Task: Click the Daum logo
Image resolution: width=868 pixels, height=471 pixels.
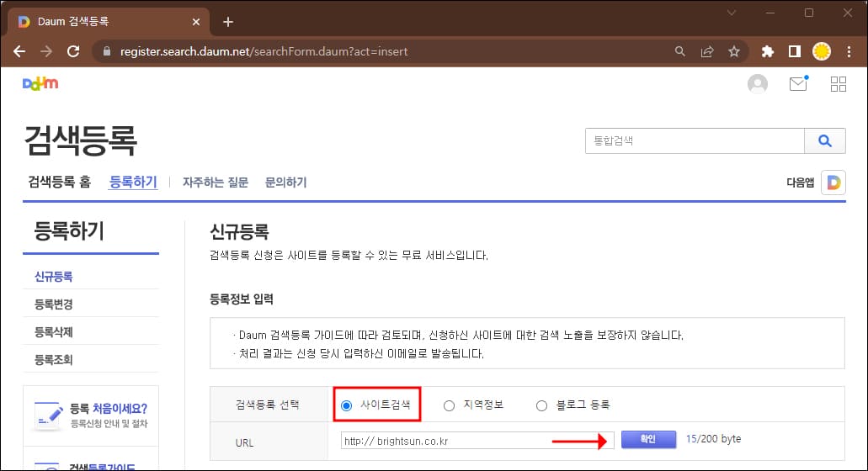Action: point(40,83)
